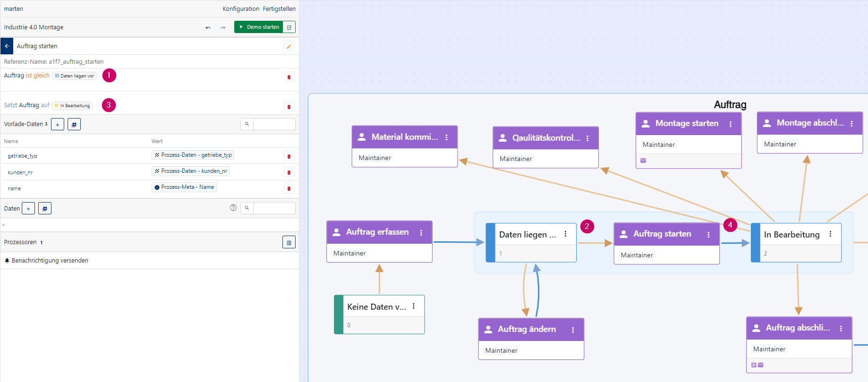Delete the 'Auftrag ist gleich' condition
868x382 pixels.
pos(289,77)
